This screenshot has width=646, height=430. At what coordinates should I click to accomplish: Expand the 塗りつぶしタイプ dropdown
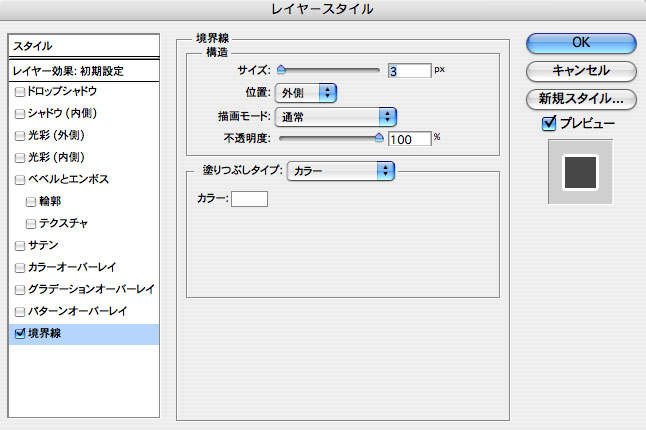coord(340,171)
